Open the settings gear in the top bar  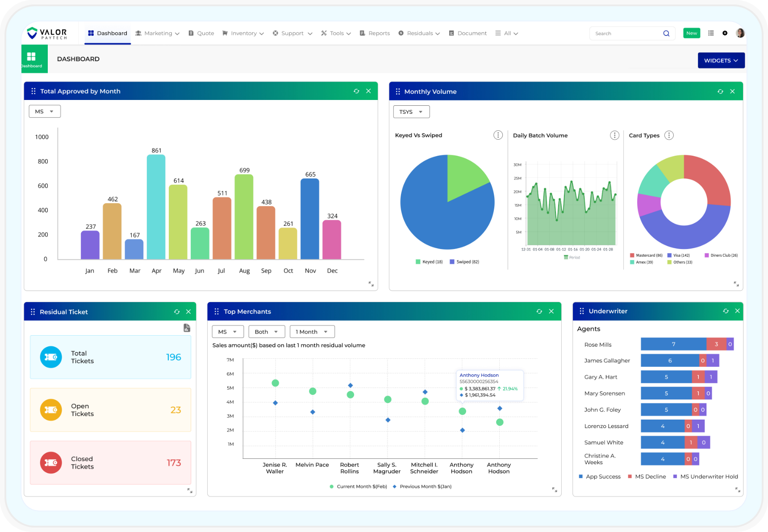(725, 33)
